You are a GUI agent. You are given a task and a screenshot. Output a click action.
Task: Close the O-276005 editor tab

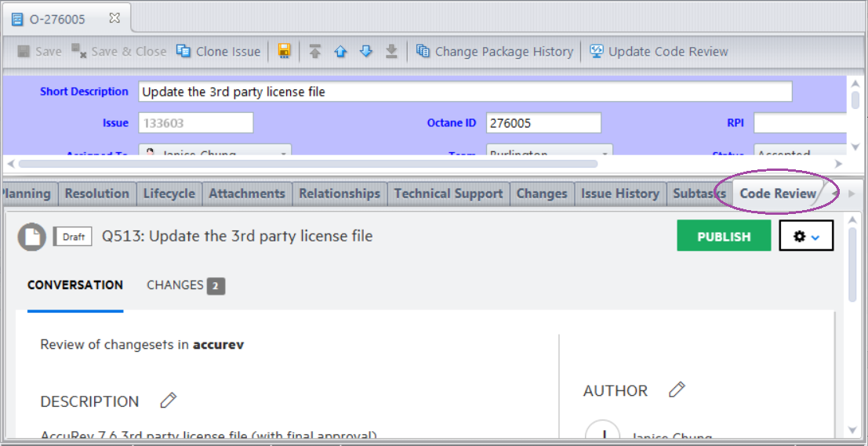(x=114, y=17)
